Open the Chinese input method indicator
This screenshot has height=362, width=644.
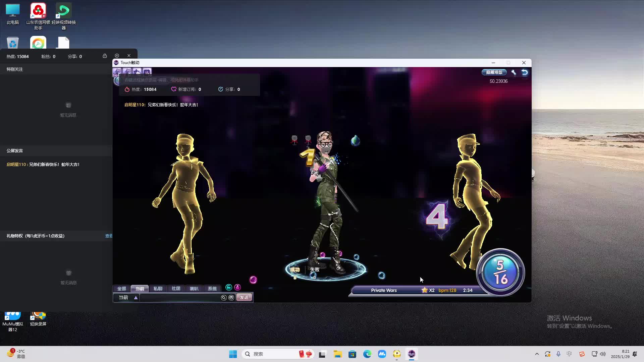[x=569, y=354]
